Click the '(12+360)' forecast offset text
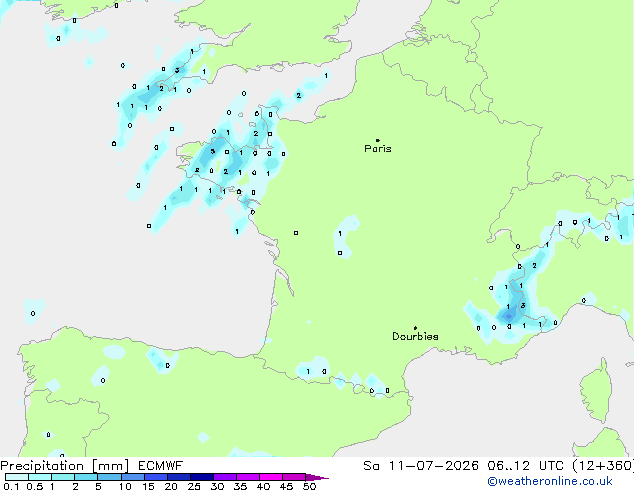This screenshot has width=634, height=490. [603, 466]
